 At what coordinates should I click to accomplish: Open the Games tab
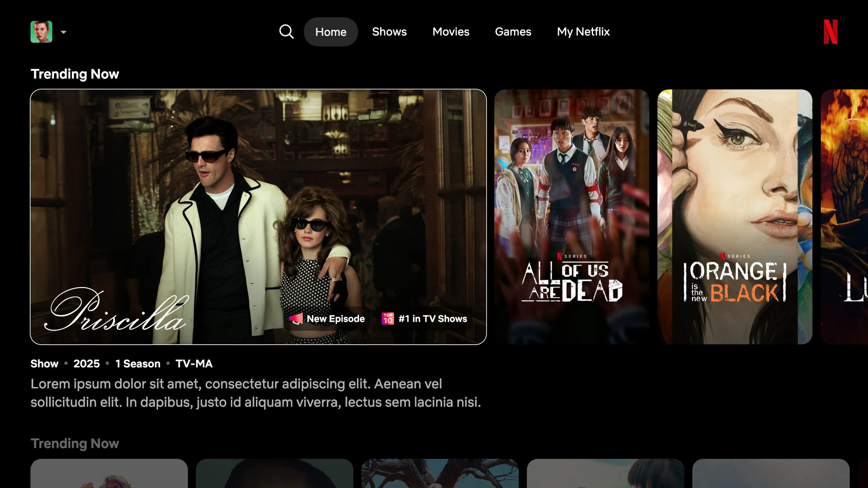[513, 32]
